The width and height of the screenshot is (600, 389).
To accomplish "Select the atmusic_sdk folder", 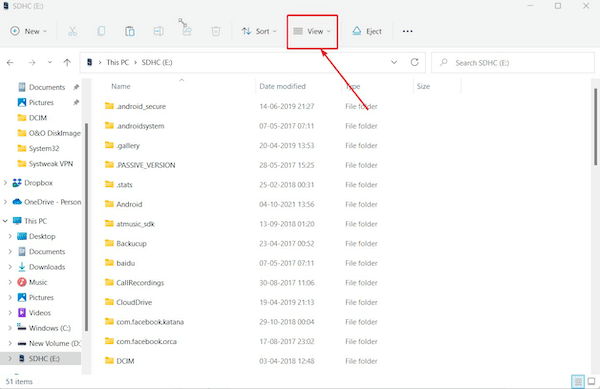I will pyautogui.click(x=130, y=224).
